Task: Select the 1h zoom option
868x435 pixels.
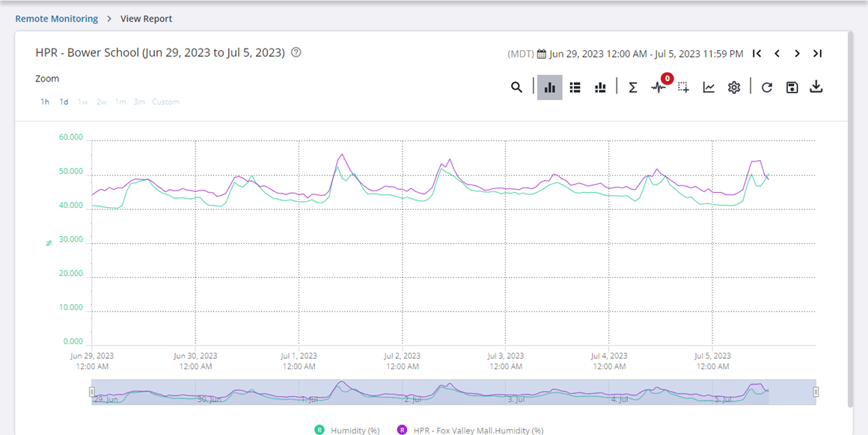Action: coord(45,102)
